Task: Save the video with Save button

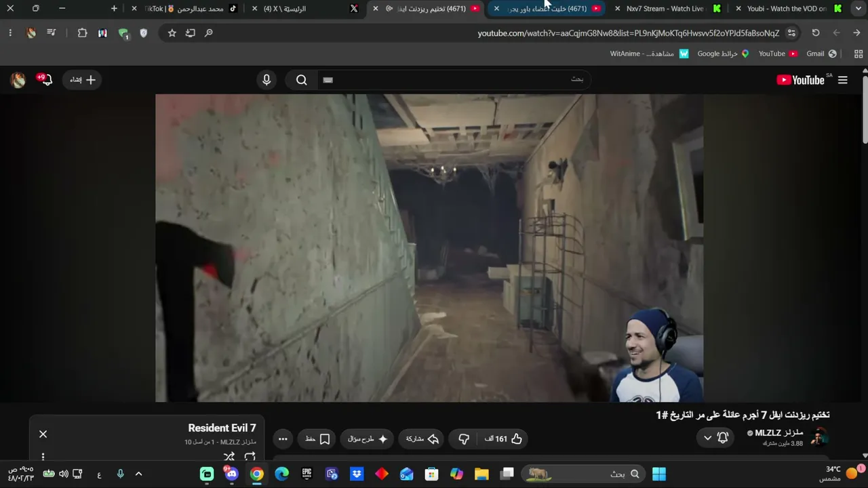Action: [x=317, y=439]
